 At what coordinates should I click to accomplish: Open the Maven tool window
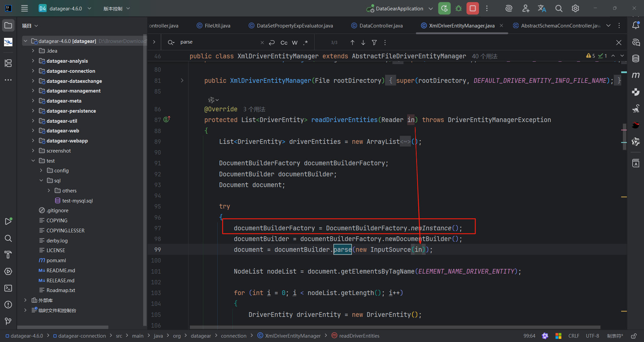(x=636, y=75)
